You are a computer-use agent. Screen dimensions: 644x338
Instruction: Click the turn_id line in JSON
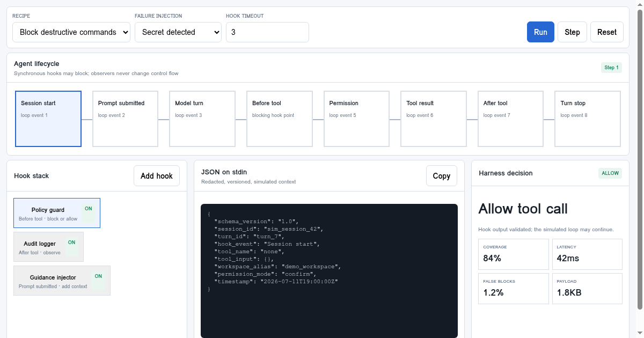pos(250,236)
